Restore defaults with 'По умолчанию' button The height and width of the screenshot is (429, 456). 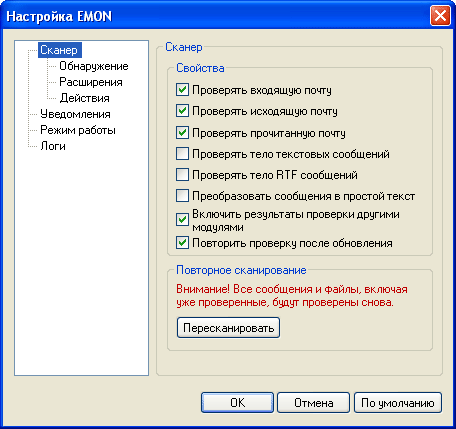(x=398, y=403)
